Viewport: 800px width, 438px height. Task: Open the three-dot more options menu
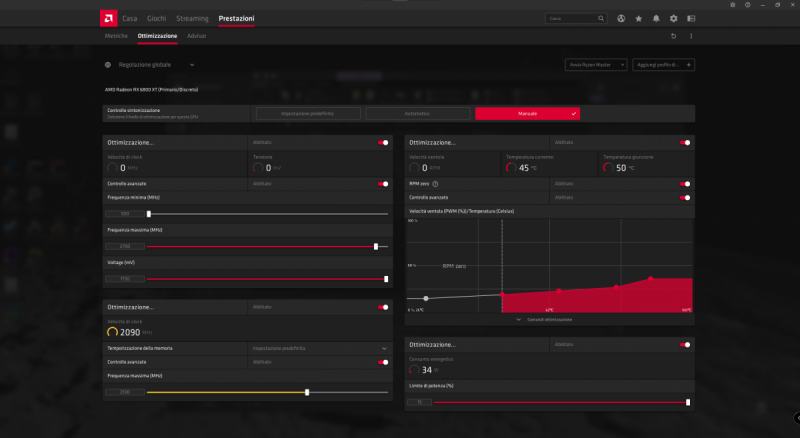coord(690,36)
